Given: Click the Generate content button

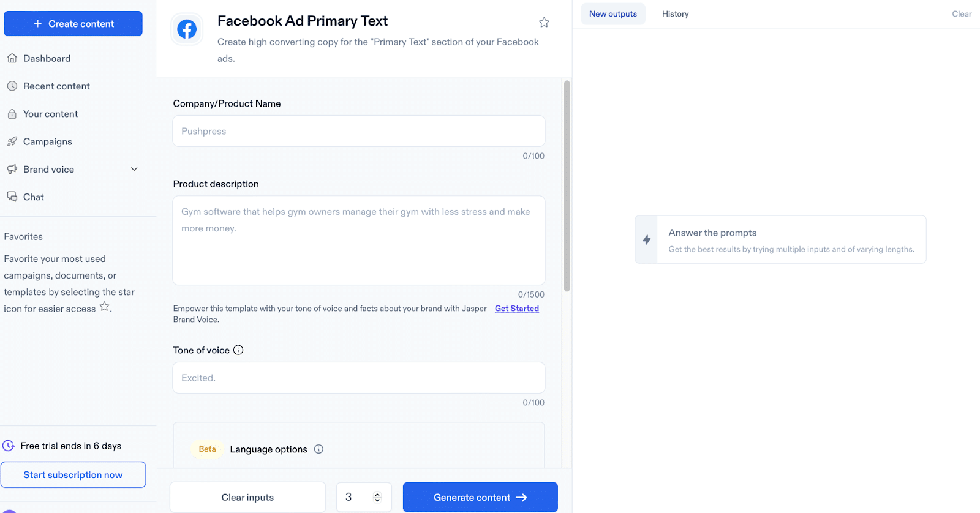Looking at the screenshot, I should [480, 497].
